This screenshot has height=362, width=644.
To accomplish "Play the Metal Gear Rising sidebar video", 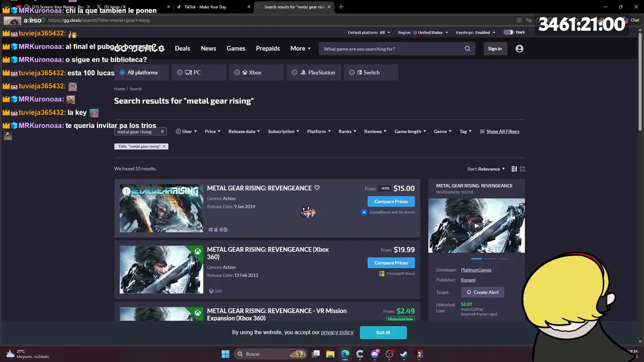I will pos(476,226).
